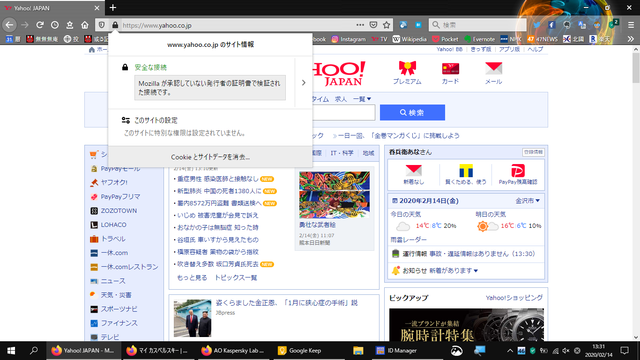This screenshot has height=360, width=640.
Task: Open Pocket bookmark in bookmarks bar
Action: 445,39
